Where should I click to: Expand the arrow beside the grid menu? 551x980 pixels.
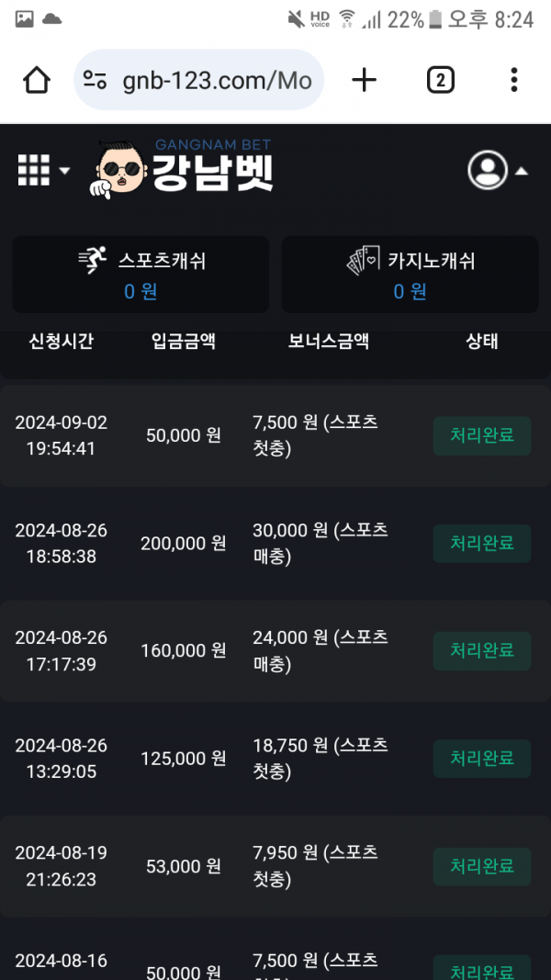[x=64, y=171]
